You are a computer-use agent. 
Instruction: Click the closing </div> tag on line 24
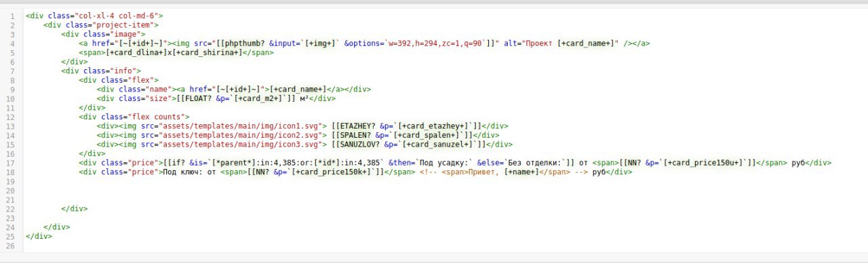tap(56, 227)
